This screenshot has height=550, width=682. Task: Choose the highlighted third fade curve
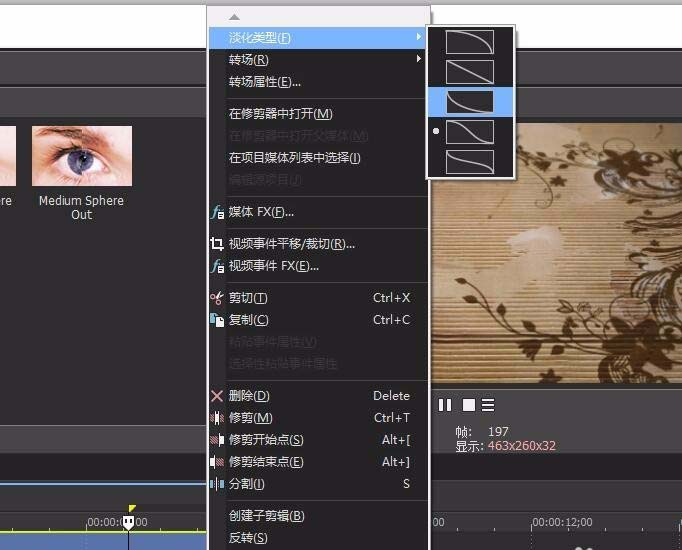pyautogui.click(x=470, y=101)
